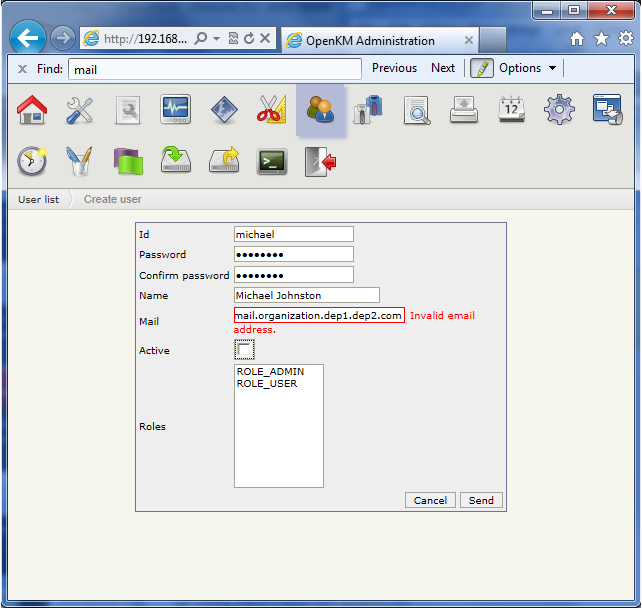Click the exit door icon with red arrow
Viewport: 642px width, 608px height.
tap(319, 161)
